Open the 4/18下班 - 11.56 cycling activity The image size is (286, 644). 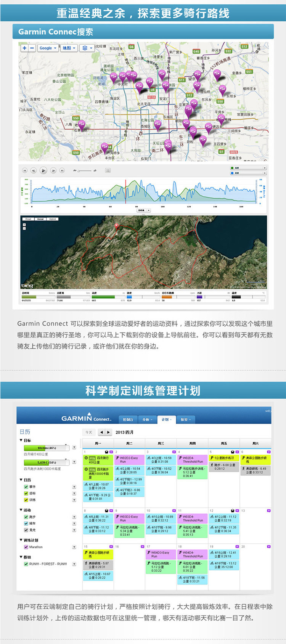click(x=193, y=579)
